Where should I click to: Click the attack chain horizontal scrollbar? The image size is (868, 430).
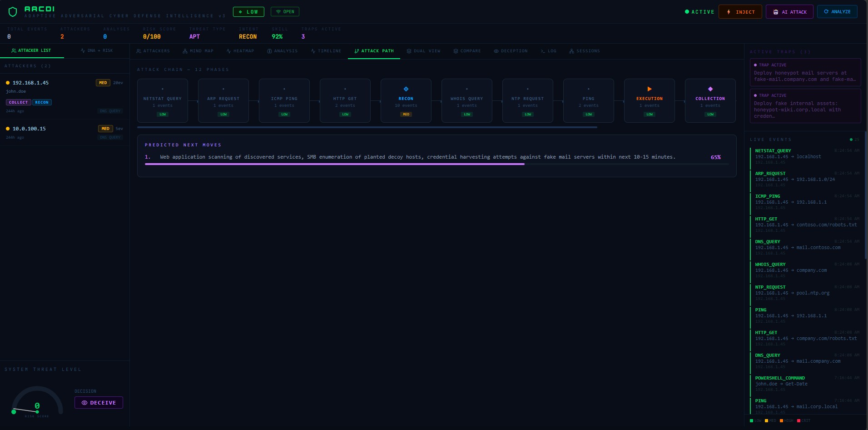[x=367, y=127]
